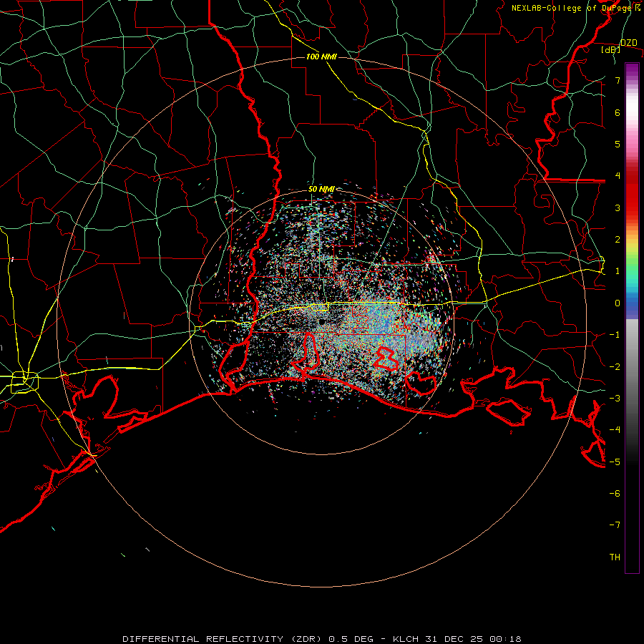
Task: Click the -5 tick label on colorbar
Action: click(x=615, y=462)
